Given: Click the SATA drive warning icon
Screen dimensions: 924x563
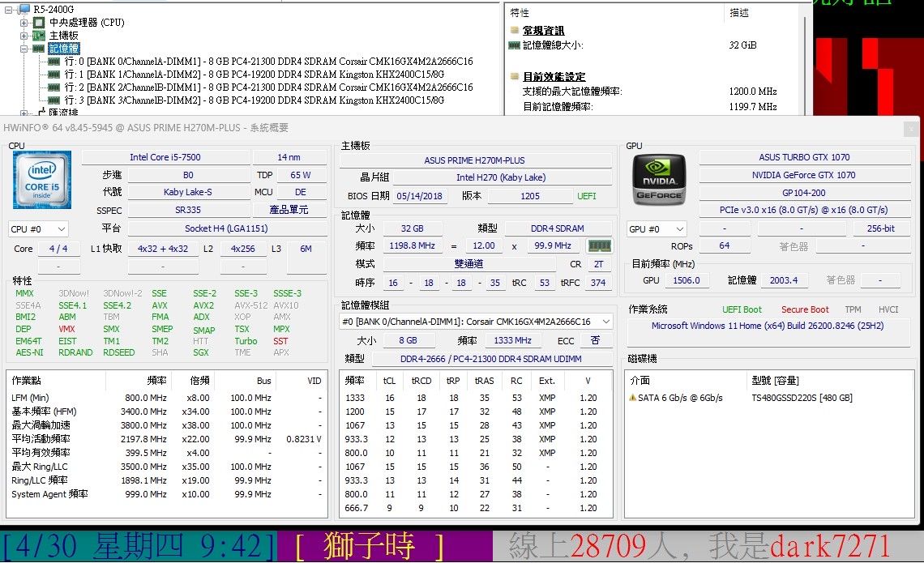Looking at the screenshot, I should pos(632,398).
